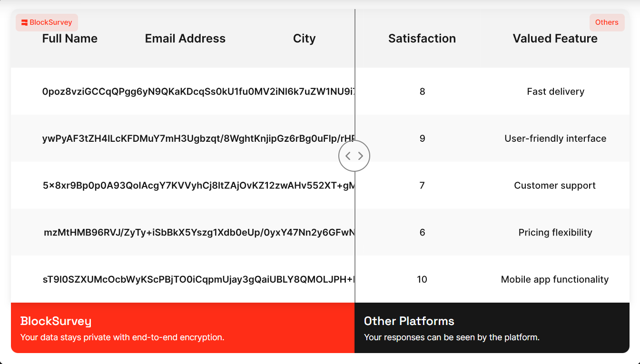Click the satisfaction score 10 cell
The width and height of the screenshot is (640, 364).
[422, 279]
